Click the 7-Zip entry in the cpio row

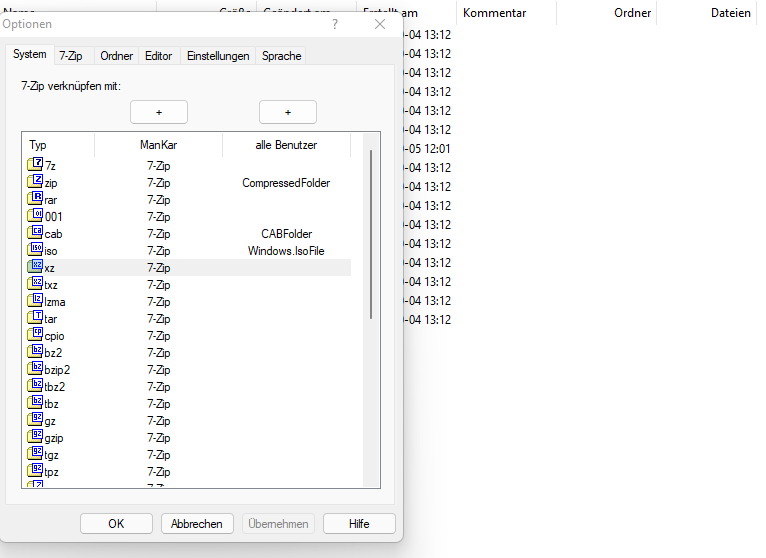(159, 336)
